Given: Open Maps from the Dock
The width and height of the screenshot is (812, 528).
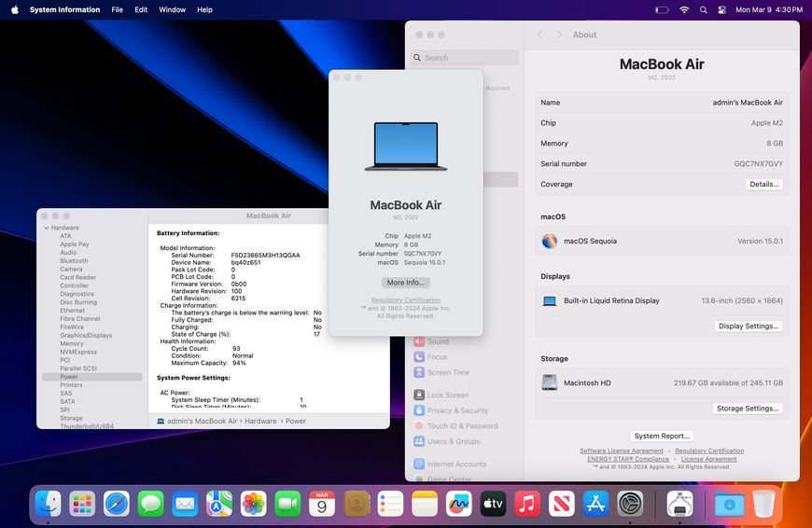Looking at the screenshot, I should [x=219, y=503].
